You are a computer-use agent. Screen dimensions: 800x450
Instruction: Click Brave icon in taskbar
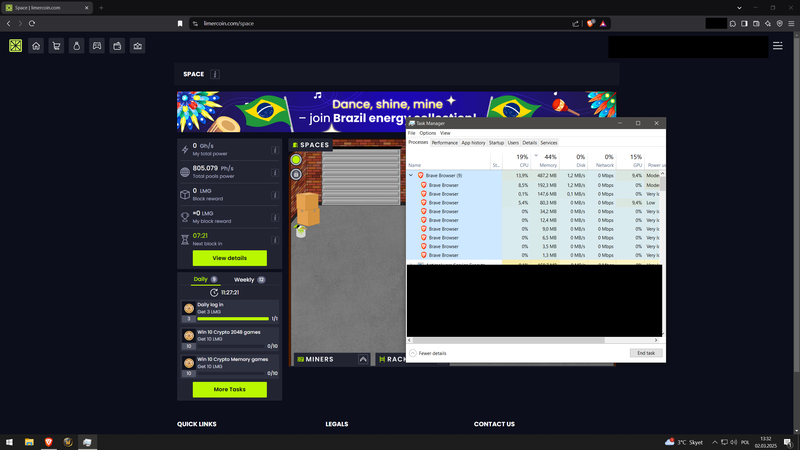tap(48, 442)
